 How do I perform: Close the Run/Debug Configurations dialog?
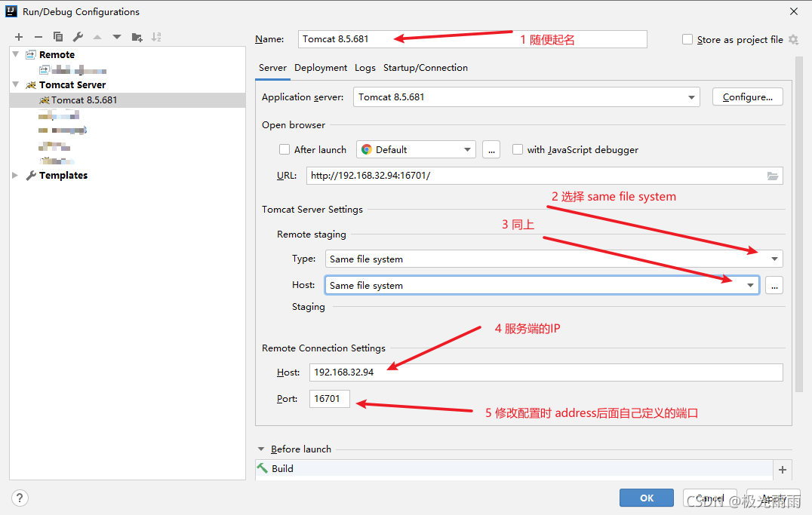[x=793, y=11]
